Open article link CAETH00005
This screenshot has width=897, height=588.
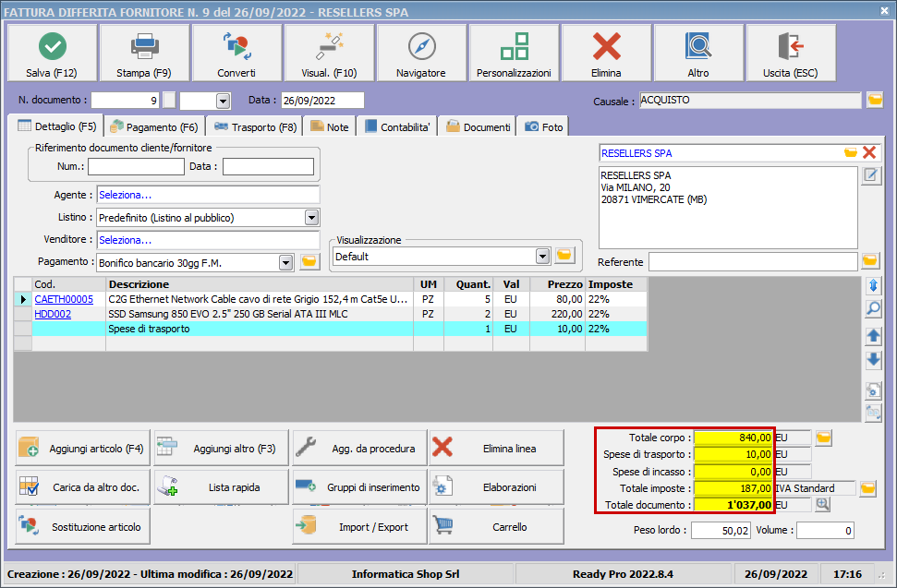point(64,299)
